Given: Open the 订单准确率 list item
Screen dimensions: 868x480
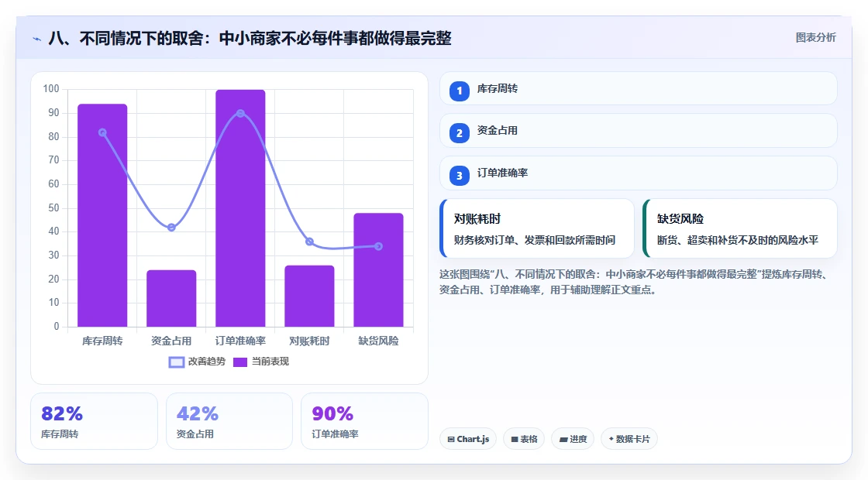Looking at the screenshot, I should pyautogui.click(x=639, y=173).
